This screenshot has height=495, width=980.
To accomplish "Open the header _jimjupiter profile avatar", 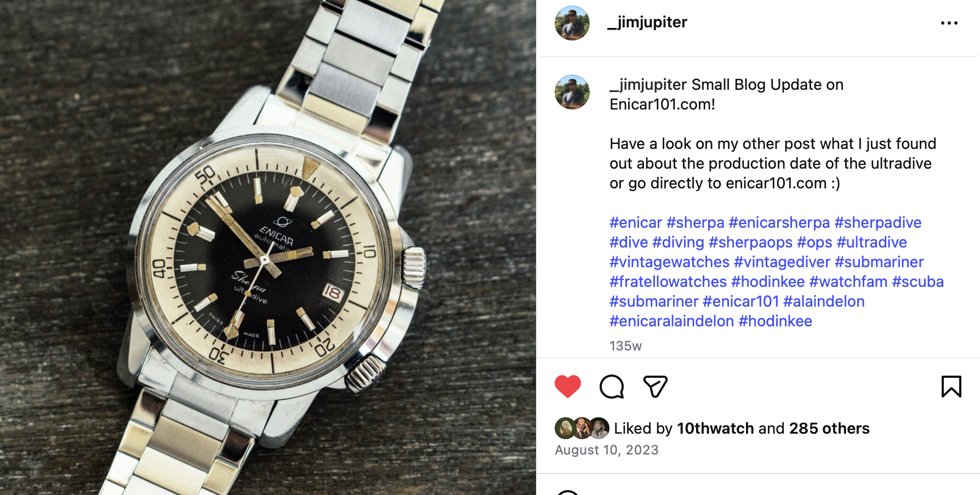I will coord(572,23).
